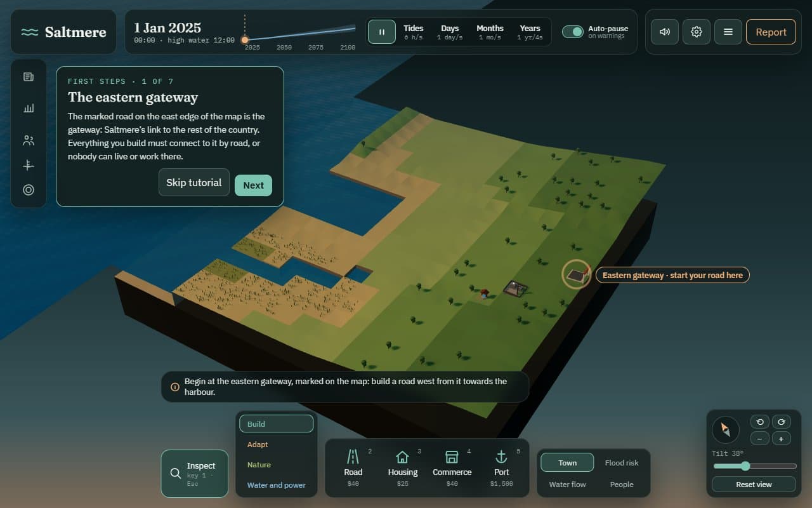This screenshot has height=508, width=812.
Task: Rotate the view counter-clockwise
Action: (x=760, y=422)
